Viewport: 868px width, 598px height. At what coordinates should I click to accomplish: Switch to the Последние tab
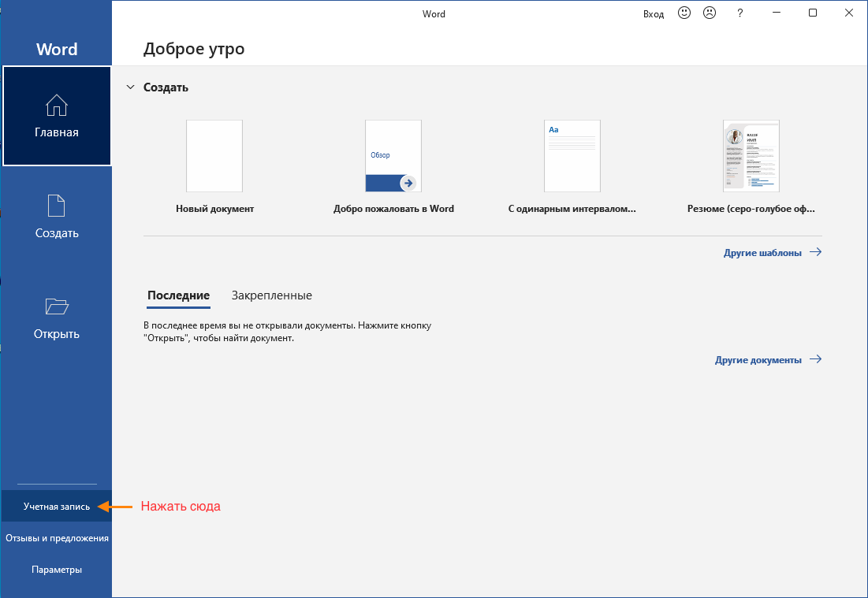point(178,295)
